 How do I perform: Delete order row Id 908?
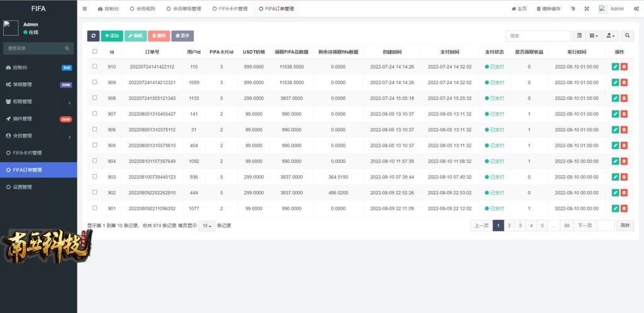tap(624, 98)
